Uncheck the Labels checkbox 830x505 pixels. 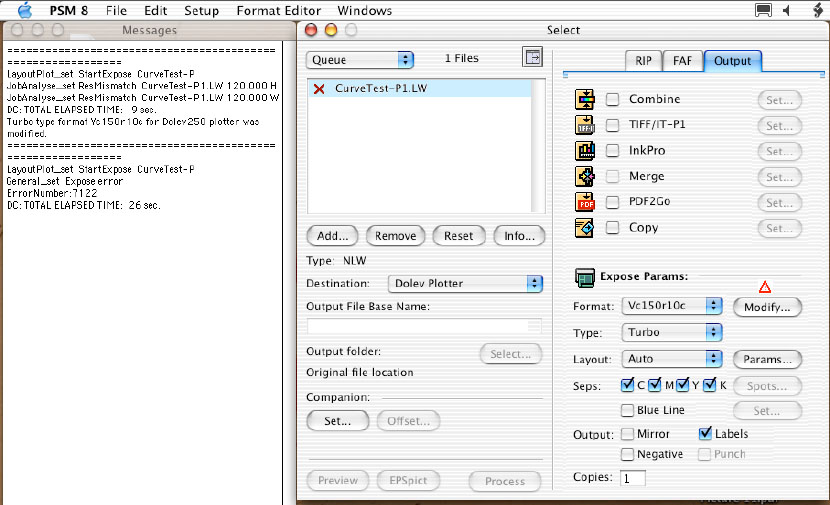(705, 434)
